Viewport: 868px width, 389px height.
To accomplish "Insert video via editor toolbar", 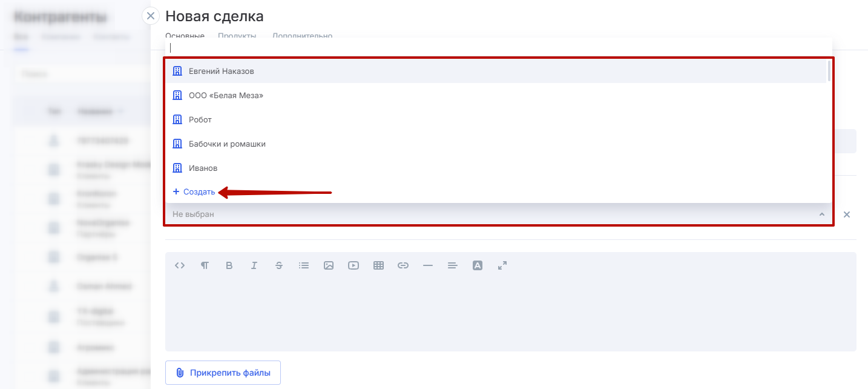I will point(353,265).
